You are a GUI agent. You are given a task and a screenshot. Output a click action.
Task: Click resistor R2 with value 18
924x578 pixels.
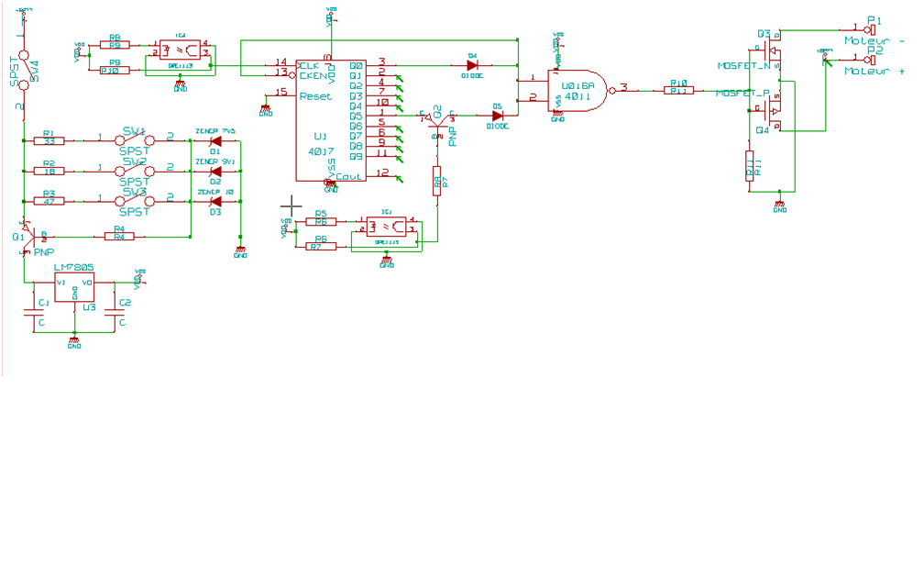pyautogui.click(x=49, y=171)
